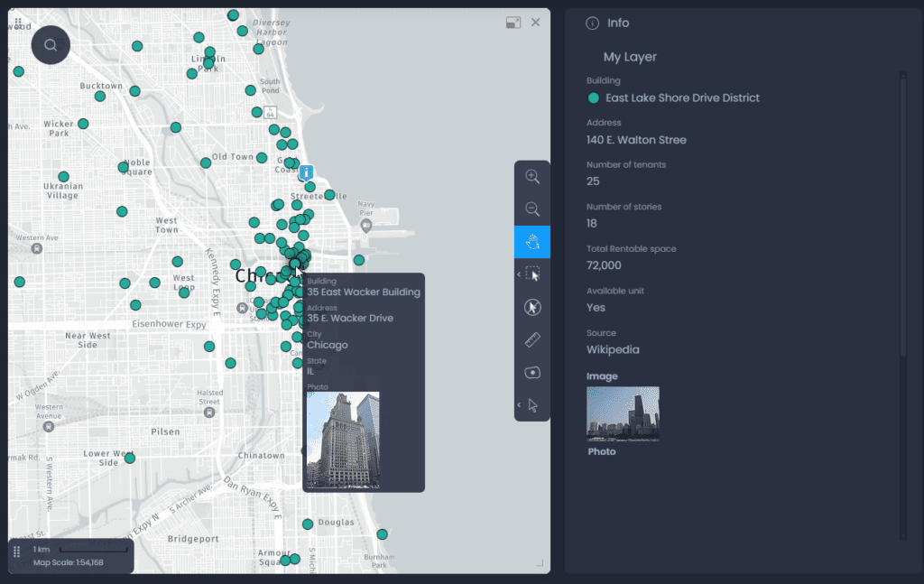The height and width of the screenshot is (584, 924).
Task: Select the ruler measure tool
Action: click(532, 340)
